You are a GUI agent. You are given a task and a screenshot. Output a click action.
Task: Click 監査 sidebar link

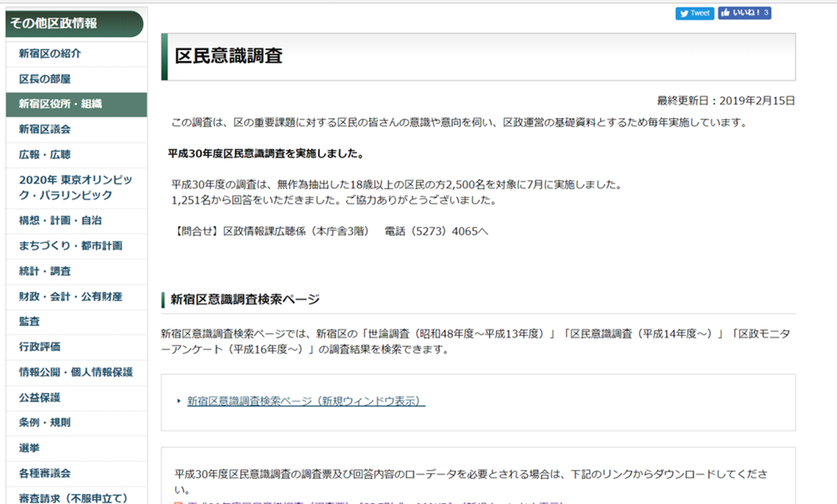[x=76, y=322]
